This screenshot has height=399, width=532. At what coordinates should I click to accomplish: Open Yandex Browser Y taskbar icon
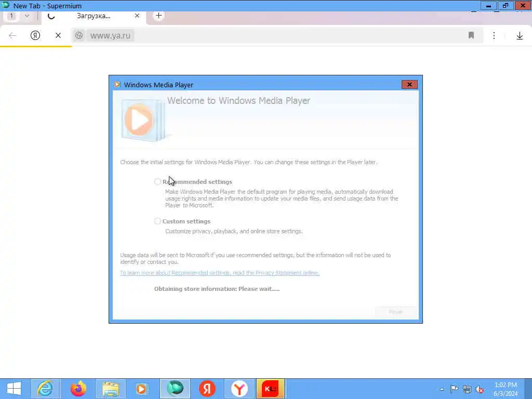[239, 389]
